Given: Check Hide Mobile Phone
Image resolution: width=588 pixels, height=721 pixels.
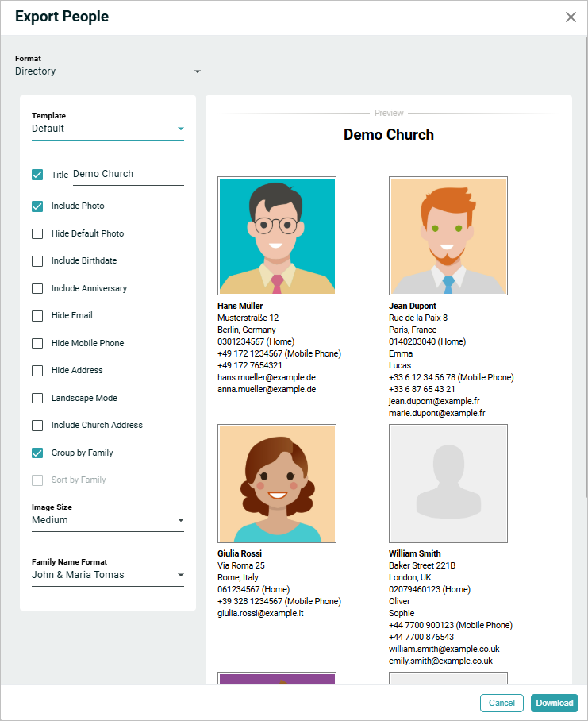Looking at the screenshot, I should click(37, 344).
